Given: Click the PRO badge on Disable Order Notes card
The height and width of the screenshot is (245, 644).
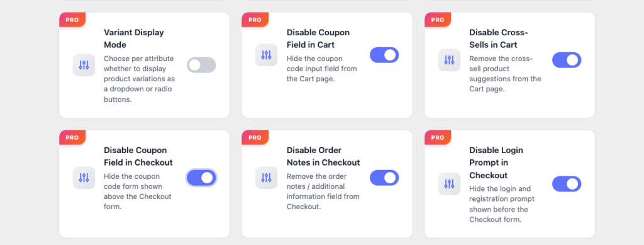Looking at the screenshot, I should (255, 137).
